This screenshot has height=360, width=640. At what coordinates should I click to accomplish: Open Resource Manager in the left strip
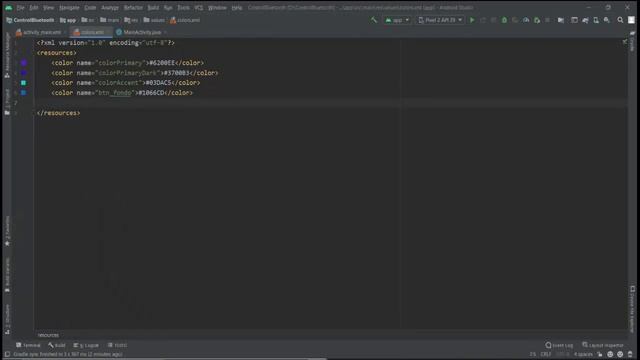pyautogui.click(x=7, y=55)
